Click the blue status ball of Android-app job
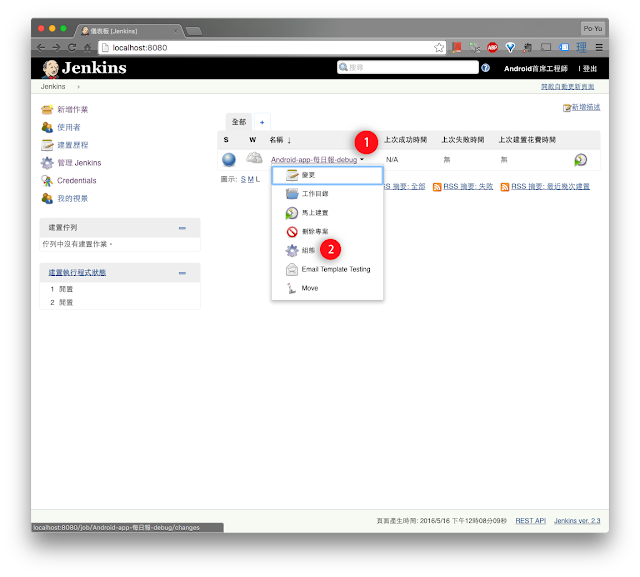The image size is (640, 577). tap(229, 160)
